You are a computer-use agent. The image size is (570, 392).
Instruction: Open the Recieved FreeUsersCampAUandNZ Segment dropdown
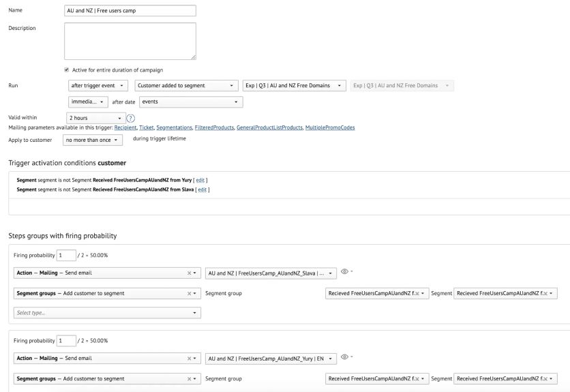point(505,293)
